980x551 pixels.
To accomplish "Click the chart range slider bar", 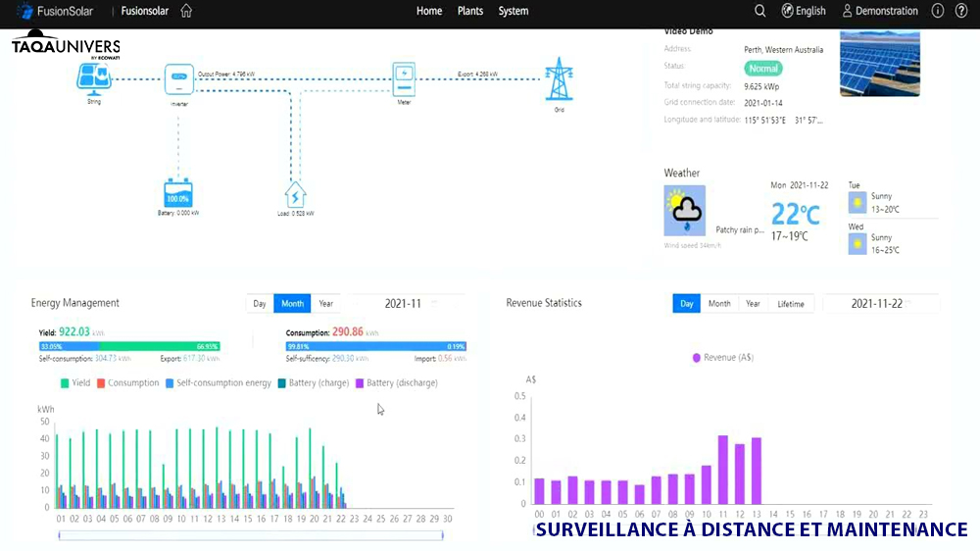I will (x=251, y=535).
